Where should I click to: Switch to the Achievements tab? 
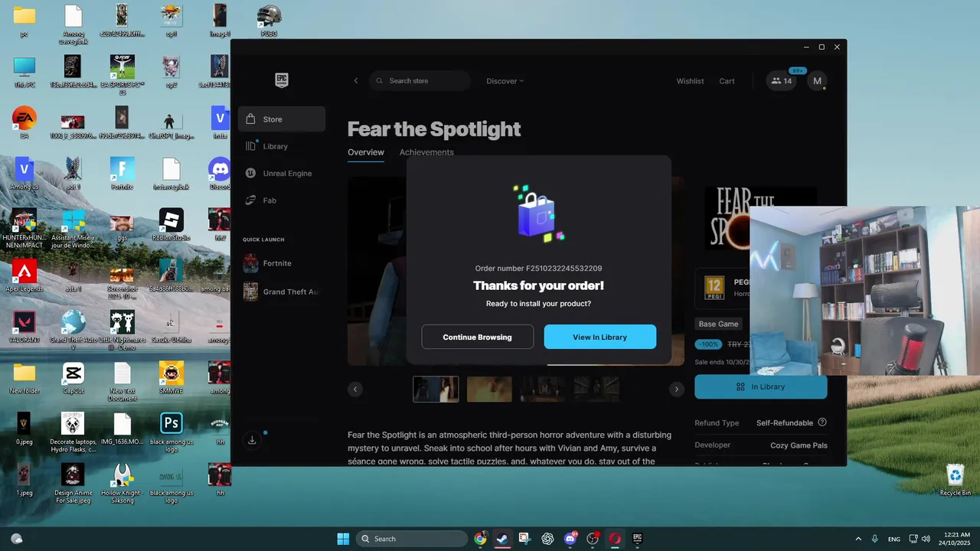[x=426, y=152]
